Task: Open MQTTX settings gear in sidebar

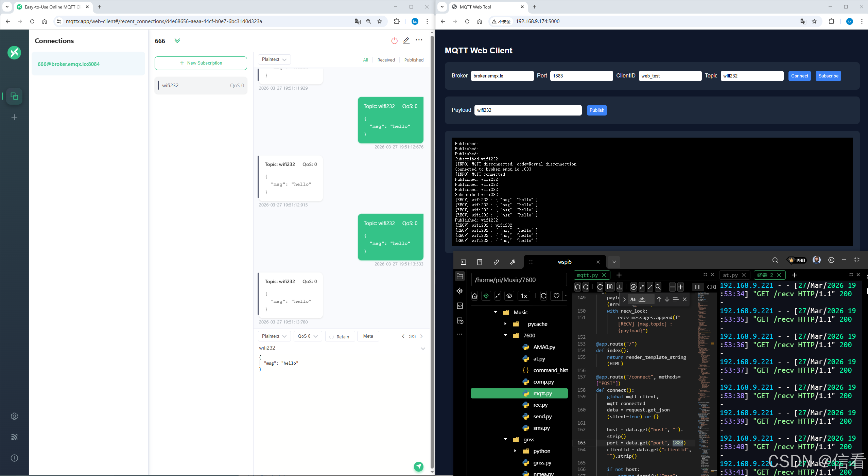Action: click(x=14, y=416)
